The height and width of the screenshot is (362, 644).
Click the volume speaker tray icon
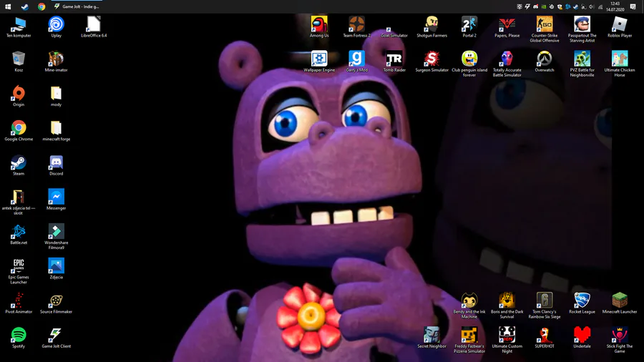(x=592, y=6)
